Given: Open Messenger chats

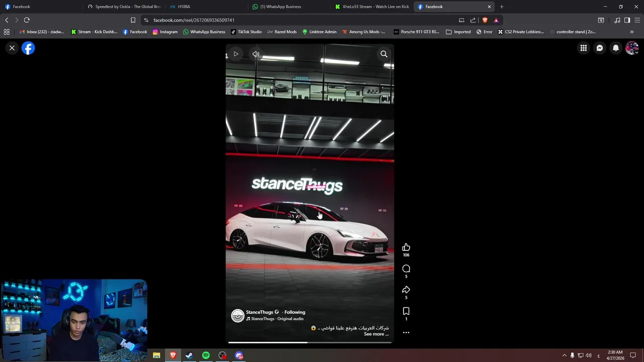Looking at the screenshot, I should click(x=599, y=48).
